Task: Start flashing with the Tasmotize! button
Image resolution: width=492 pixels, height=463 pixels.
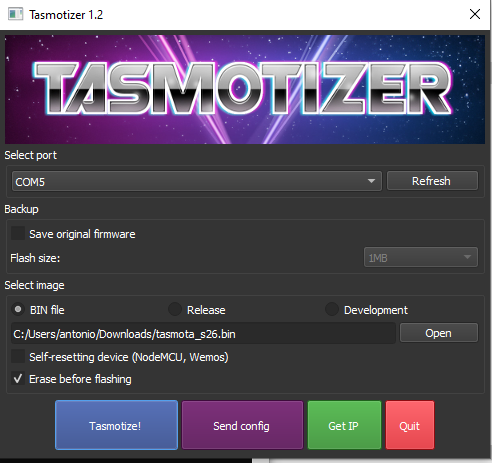Action: click(x=116, y=425)
